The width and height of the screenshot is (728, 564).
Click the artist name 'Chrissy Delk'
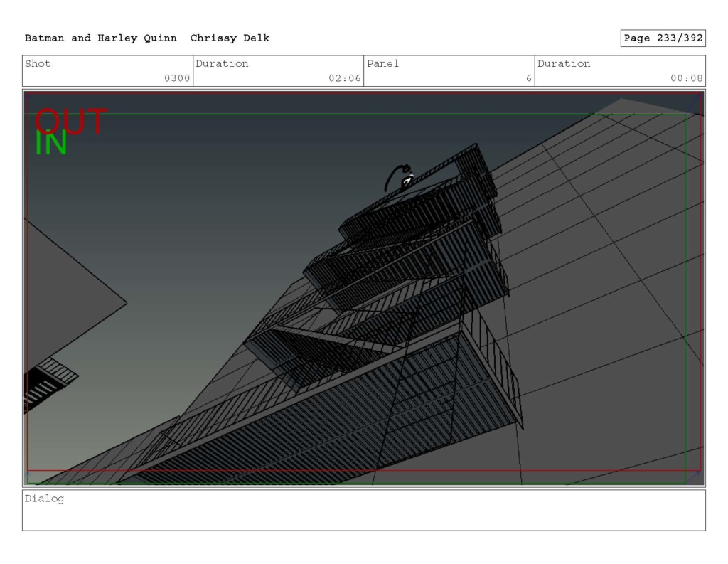pos(230,38)
